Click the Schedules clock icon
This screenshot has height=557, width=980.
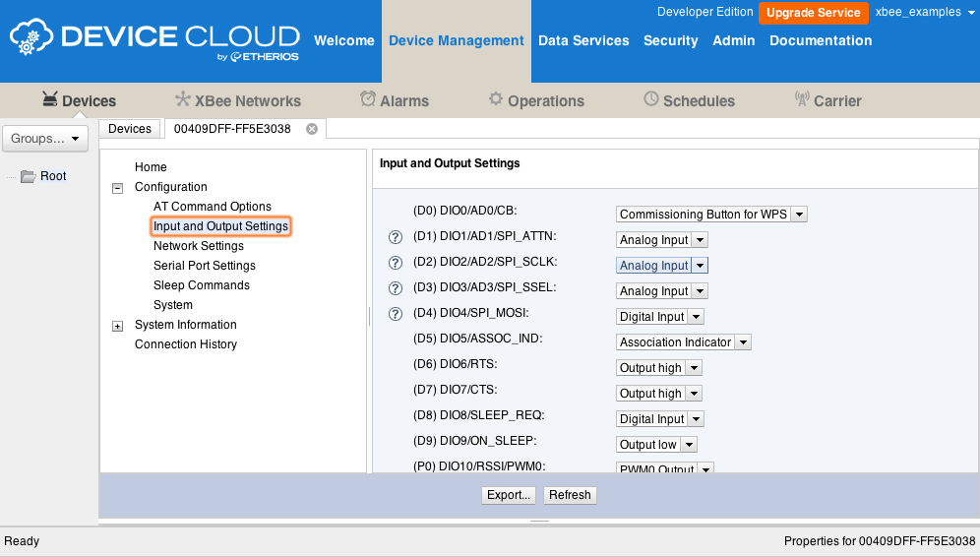pyautogui.click(x=651, y=98)
